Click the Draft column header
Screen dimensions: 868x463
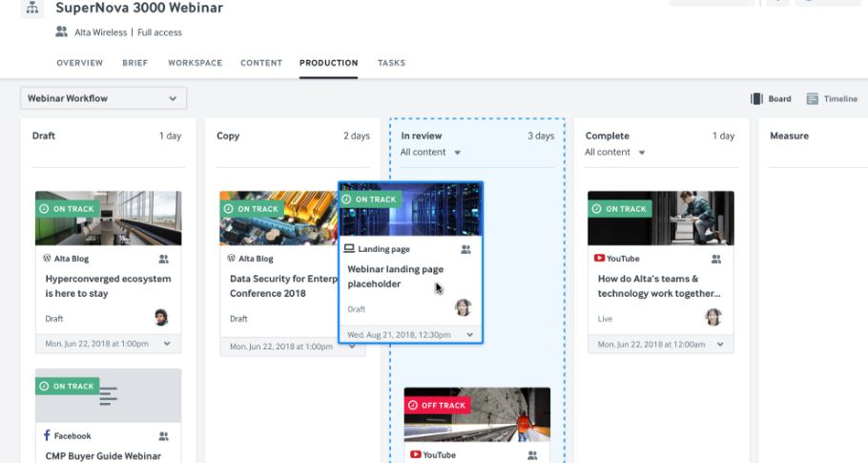[x=44, y=136]
